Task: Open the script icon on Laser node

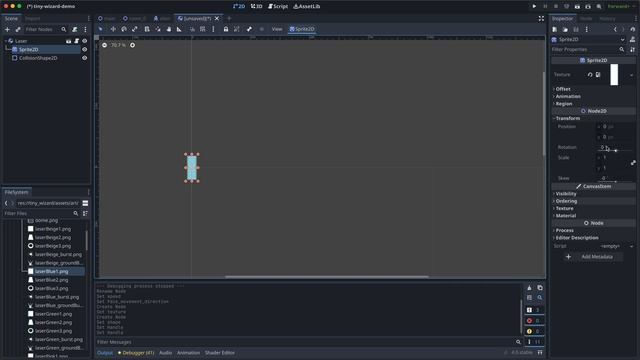Action: coord(76,41)
